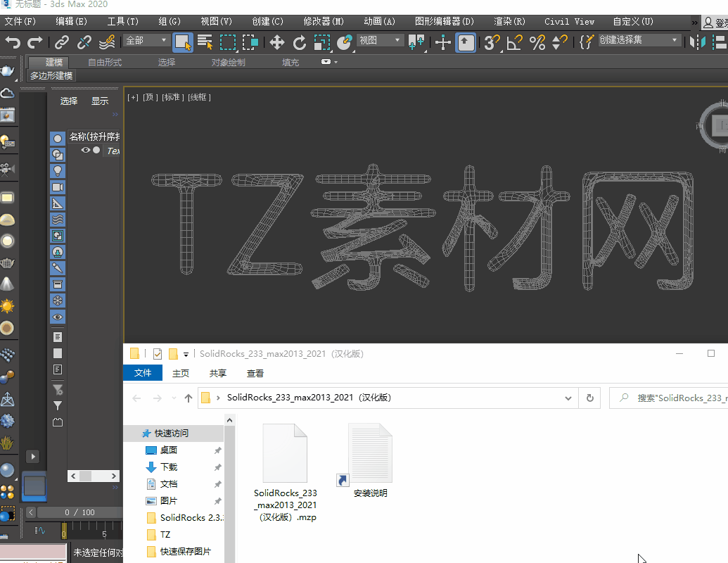Toggle display geometry filter in scene explorer

coord(58,139)
